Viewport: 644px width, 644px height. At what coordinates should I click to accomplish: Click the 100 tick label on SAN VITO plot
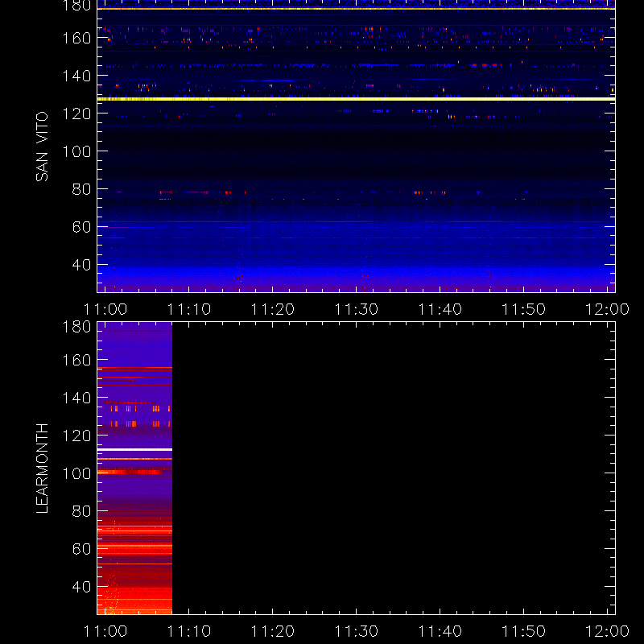point(76,151)
